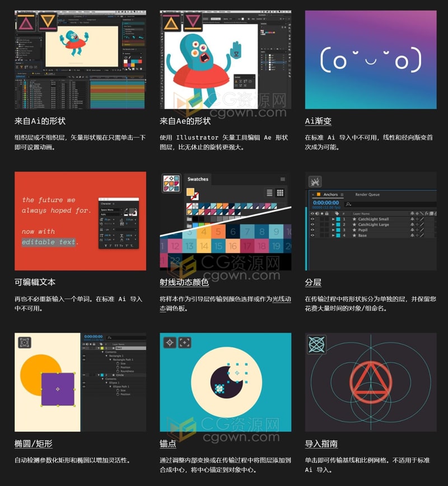This screenshot has width=448, height=486.
Task: Click the raised hand with eye in the Illustrator artwork
Action: [236, 51]
